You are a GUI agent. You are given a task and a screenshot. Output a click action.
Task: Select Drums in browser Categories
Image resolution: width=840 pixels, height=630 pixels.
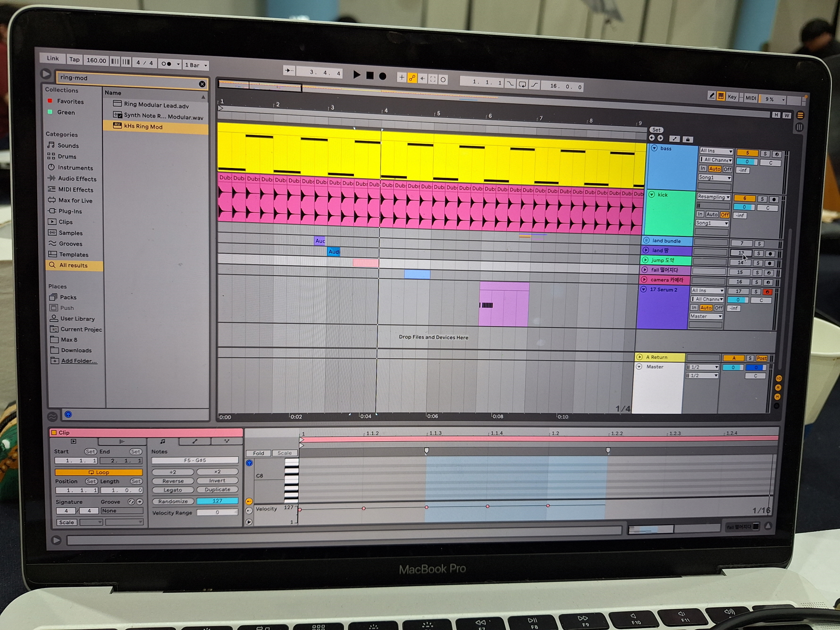tap(67, 156)
